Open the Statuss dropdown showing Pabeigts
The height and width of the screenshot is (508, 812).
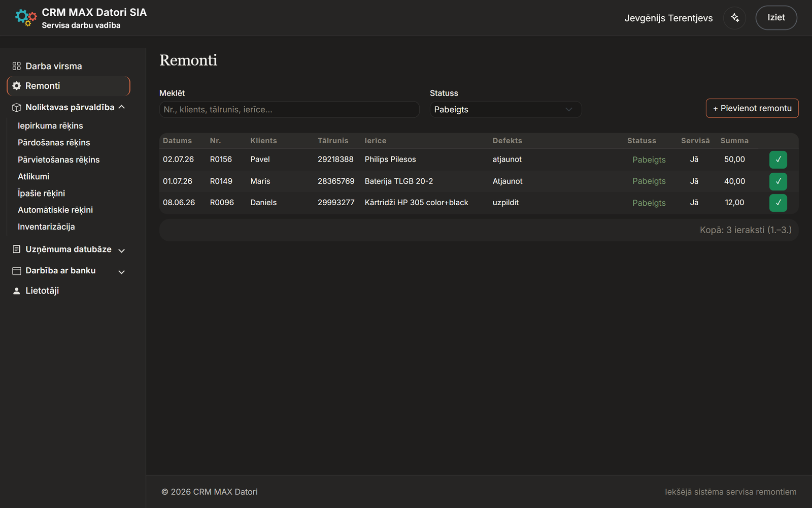pyautogui.click(x=505, y=109)
